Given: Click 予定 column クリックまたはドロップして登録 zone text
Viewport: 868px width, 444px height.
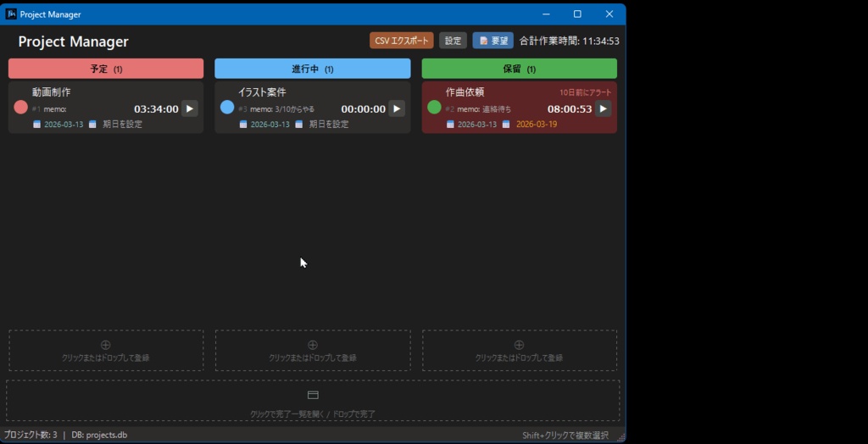Looking at the screenshot, I should coord(106,358).
